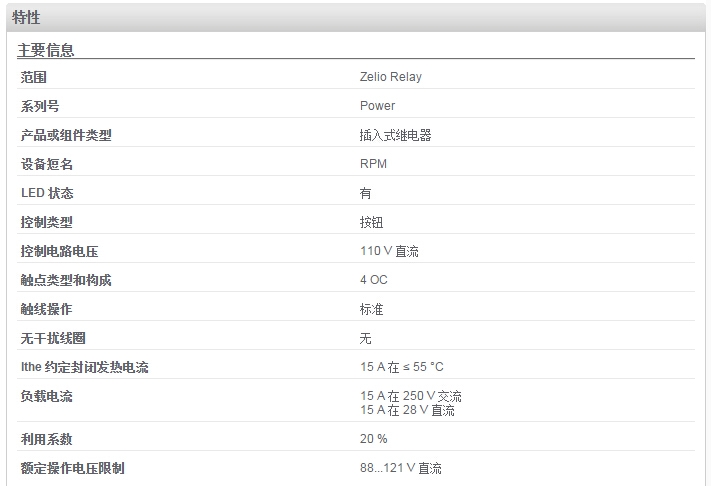
Task: Select the 20 % utilization value
Action: [x=373, y=439]
